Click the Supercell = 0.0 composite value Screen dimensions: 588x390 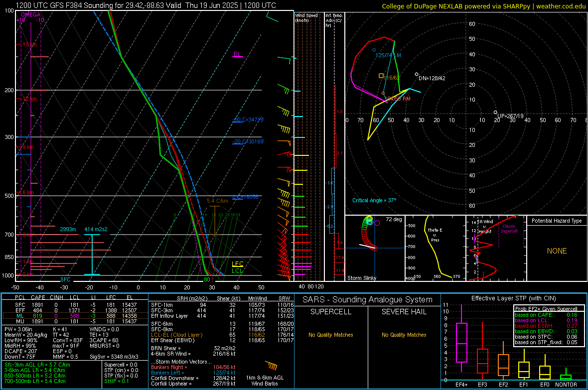[x=121, y=365]
